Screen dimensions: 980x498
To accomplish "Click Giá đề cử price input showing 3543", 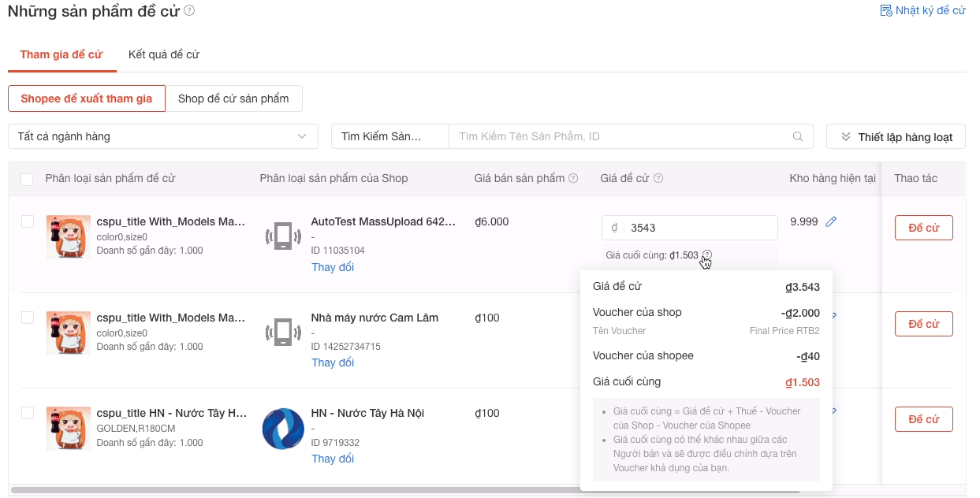I will (x=699, y=228).
